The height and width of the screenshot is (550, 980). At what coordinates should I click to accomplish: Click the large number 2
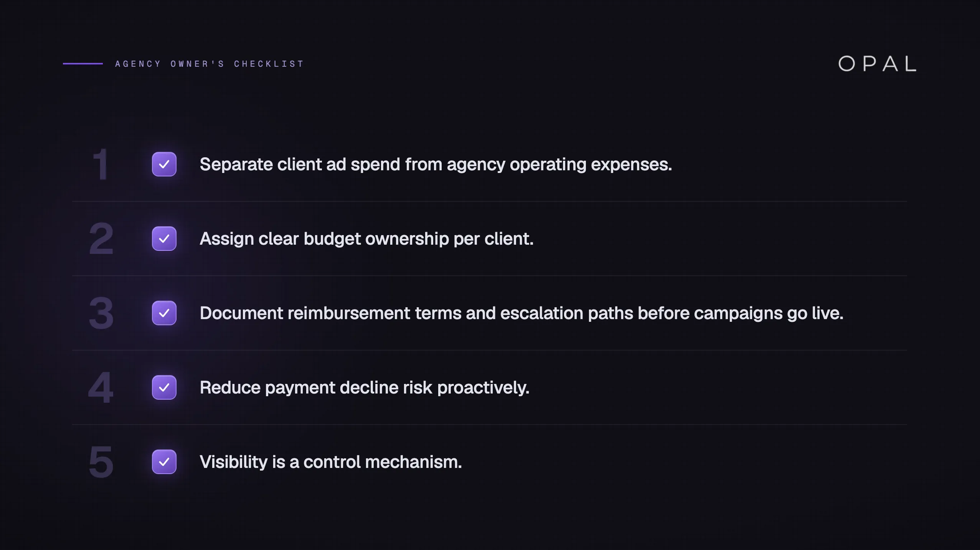pyautogui.click(x=101, y=239)
